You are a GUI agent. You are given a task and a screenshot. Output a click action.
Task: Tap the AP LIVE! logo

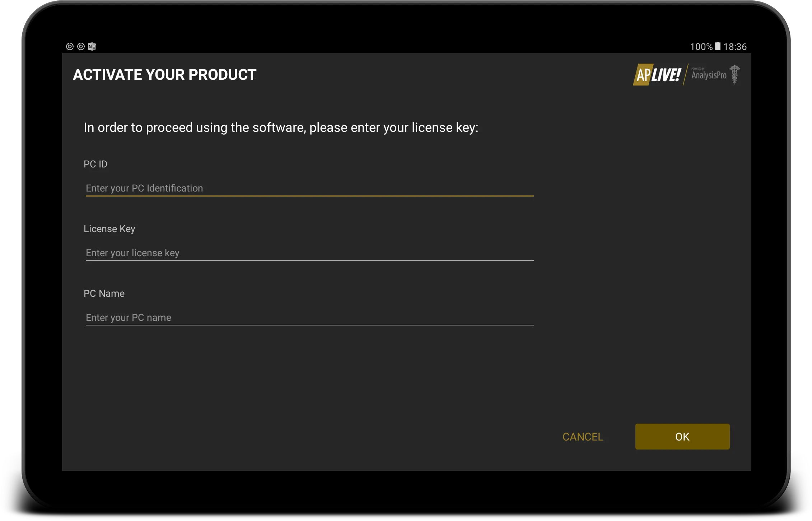click(x=658, y=75)
